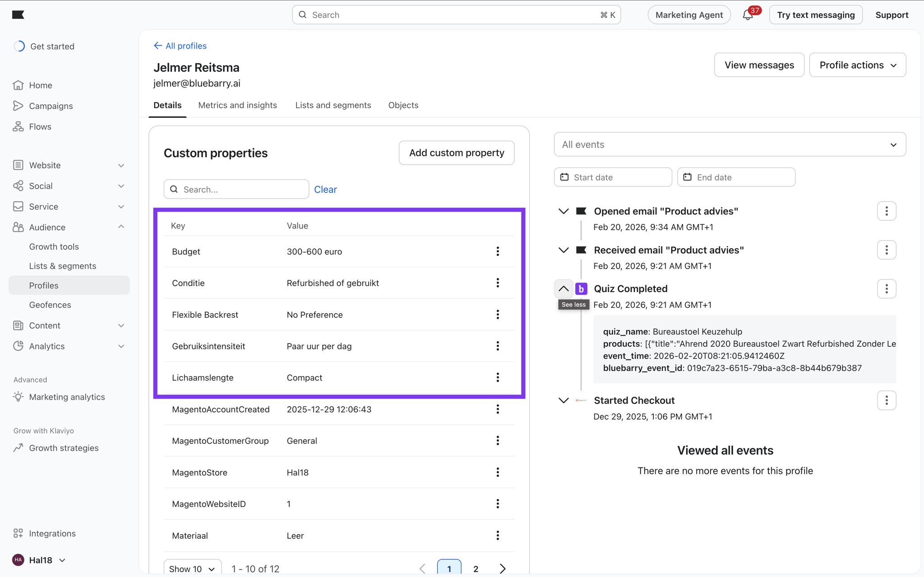Select the Campaigns icon in the sidebar
The image size is (924, 577).
(18, 106)
